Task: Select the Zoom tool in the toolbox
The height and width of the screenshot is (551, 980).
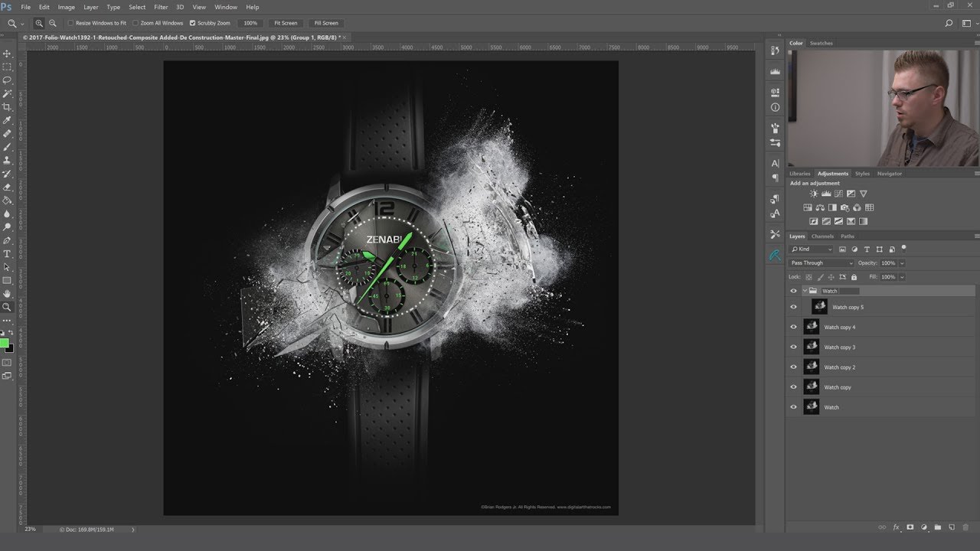Action: [x=7, y=307]
